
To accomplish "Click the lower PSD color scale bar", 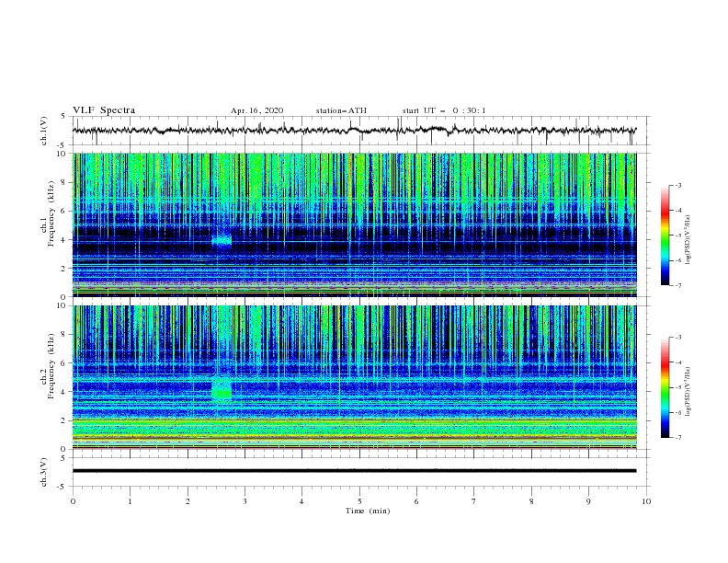I will [x=665, y=387].
